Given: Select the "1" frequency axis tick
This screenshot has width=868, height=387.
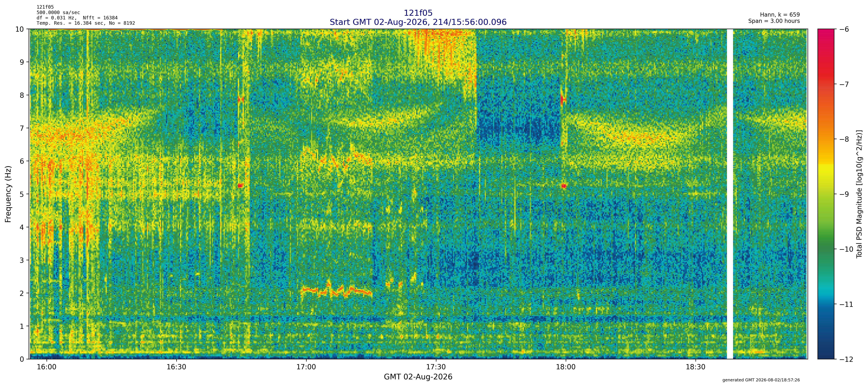Looking at the screenshot, I should (x=22, y=326).
